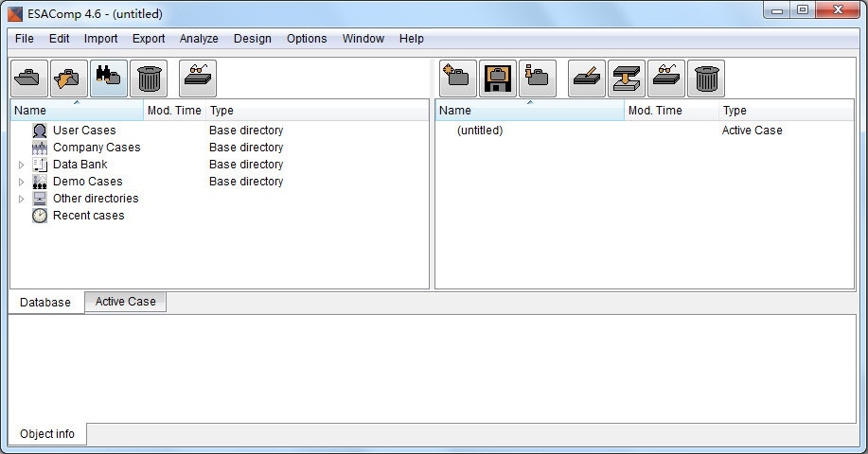Image resolution: width=868 pixels, height=454 pixels.
Task: Click the save case floppy disk icon
Action: (x=498, y=79)
